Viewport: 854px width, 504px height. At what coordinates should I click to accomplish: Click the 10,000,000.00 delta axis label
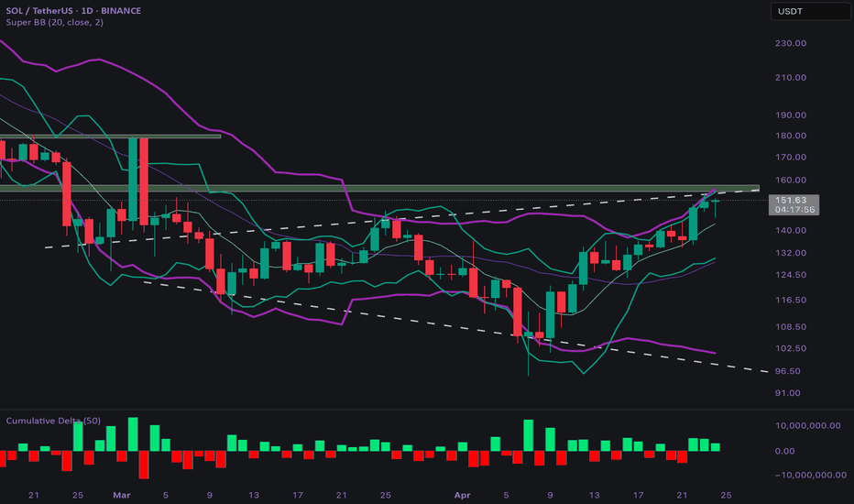807,425
